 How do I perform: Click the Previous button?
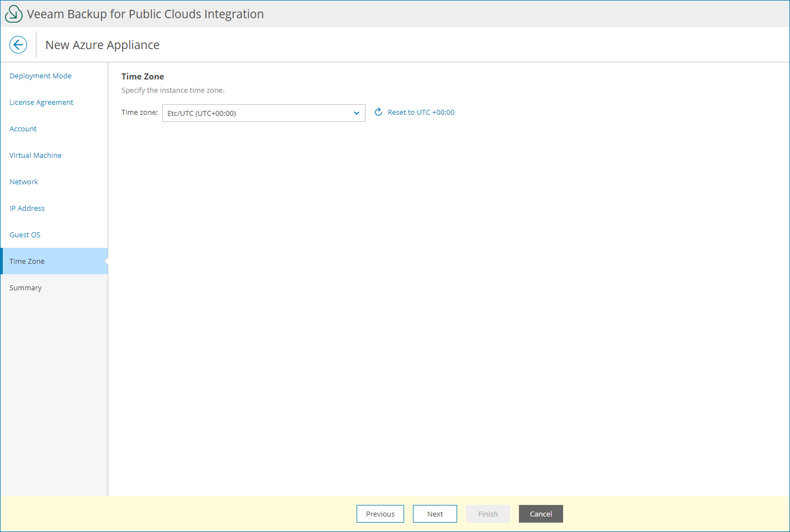point(380,514)
